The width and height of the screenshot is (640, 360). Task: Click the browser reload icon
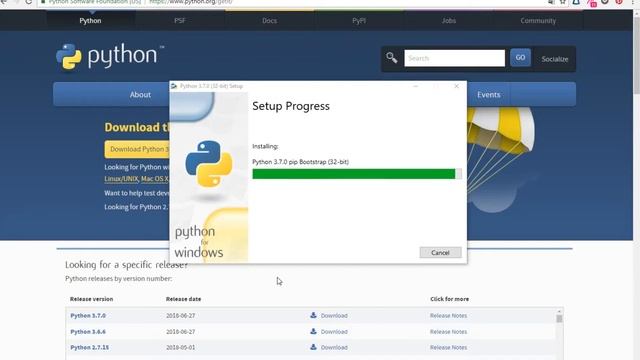tap(28, 2)
